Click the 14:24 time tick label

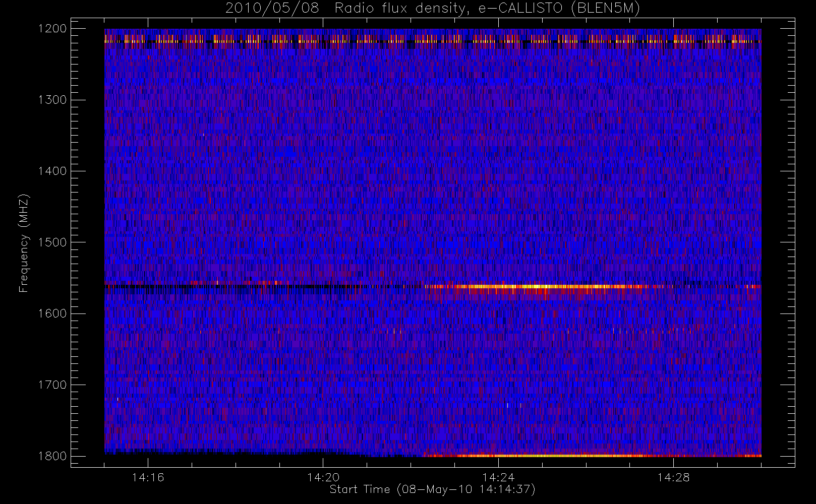pos(498,477)
